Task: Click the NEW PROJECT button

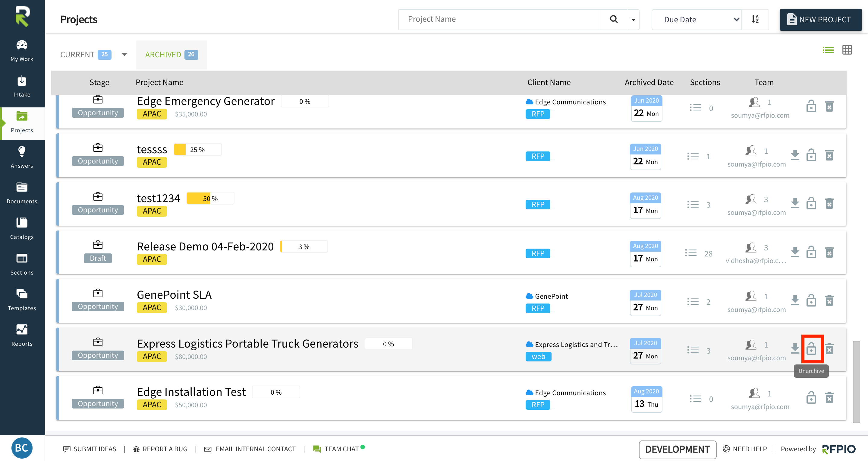Action: tap(820, 20)
